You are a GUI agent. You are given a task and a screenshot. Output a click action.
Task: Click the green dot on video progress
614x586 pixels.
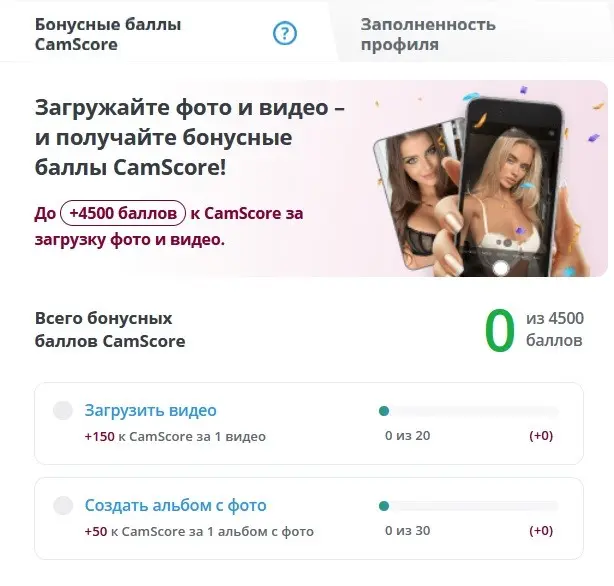pos(384,411)
